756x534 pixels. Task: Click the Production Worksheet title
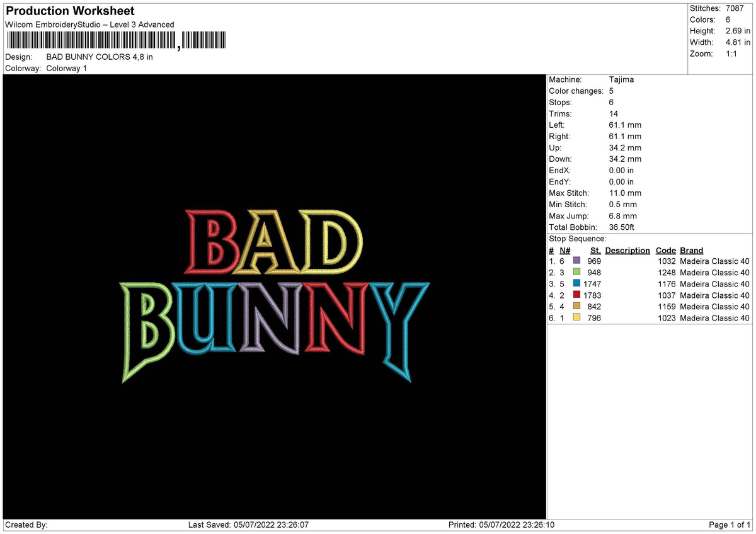[x=69, y=11]
